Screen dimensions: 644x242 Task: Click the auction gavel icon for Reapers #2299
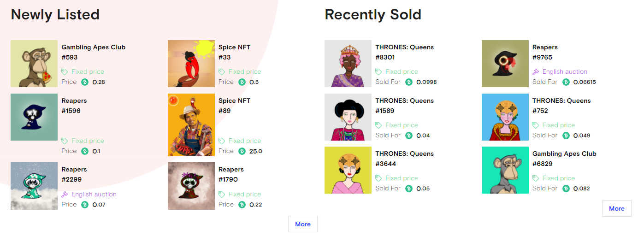65,195
